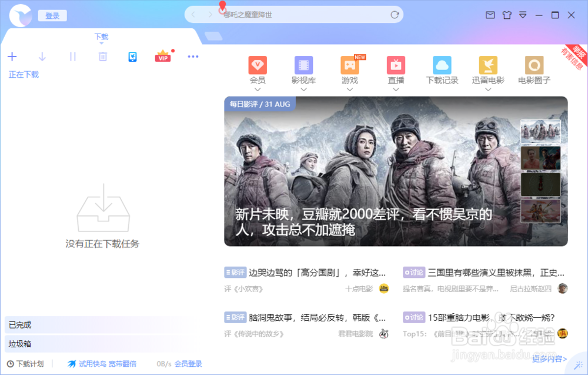Open the mobile phone toolbar icon
Image resolution: width=588 pixels, height=375 pixels.
[132, 57]
